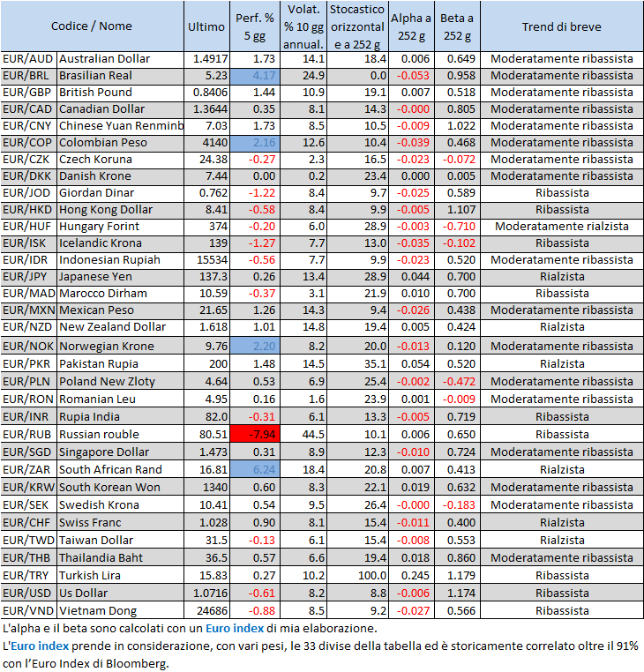The width and height of the screenshot is (644, 672).
Task: Select the 1.0716 Us Dollar value
Action: [x=206, y=593]
